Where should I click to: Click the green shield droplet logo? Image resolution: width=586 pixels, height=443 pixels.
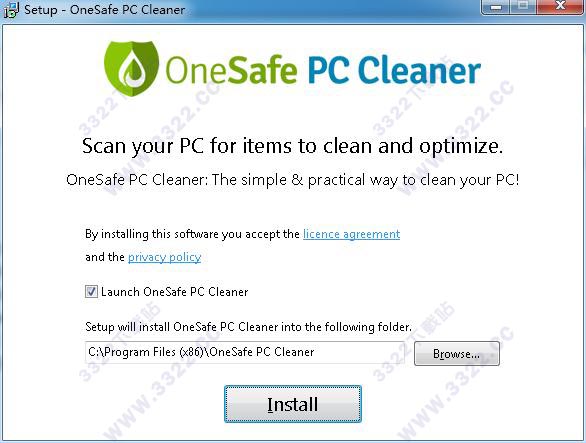point(131,68)
